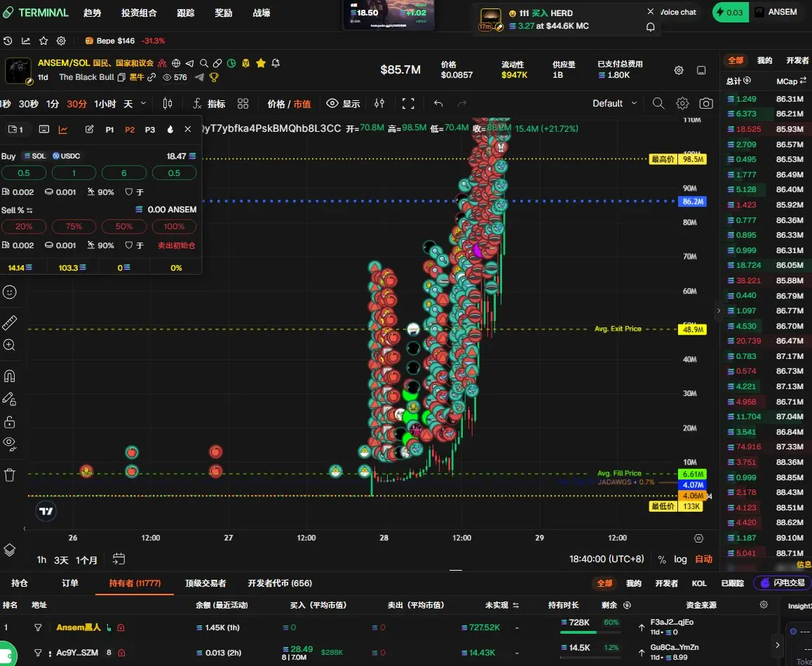
Task: Open the header gear beside 已支付总费用
Action: point(679,70)
